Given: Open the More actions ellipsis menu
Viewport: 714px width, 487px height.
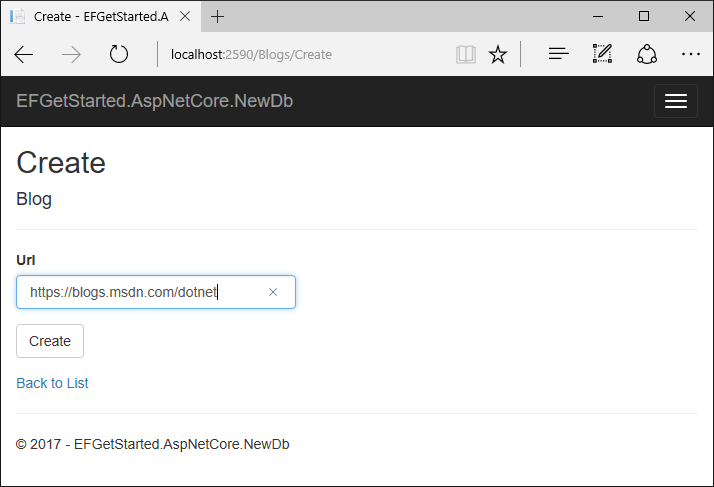Looking at the screenshot, I should coord(690,55).
